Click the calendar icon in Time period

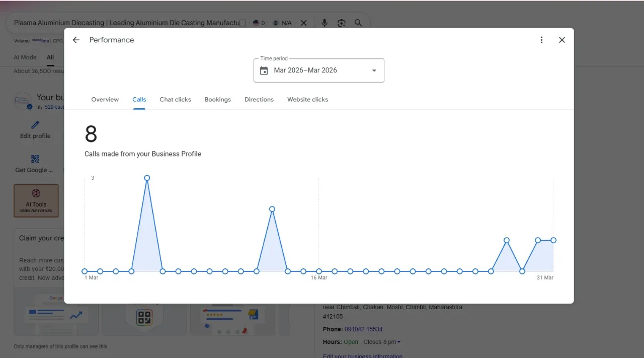click(x=264, y=70)
